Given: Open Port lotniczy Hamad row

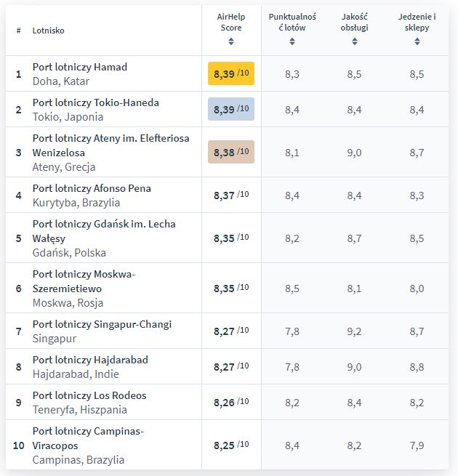Looking at the screenshot, I should pos(80,67).
